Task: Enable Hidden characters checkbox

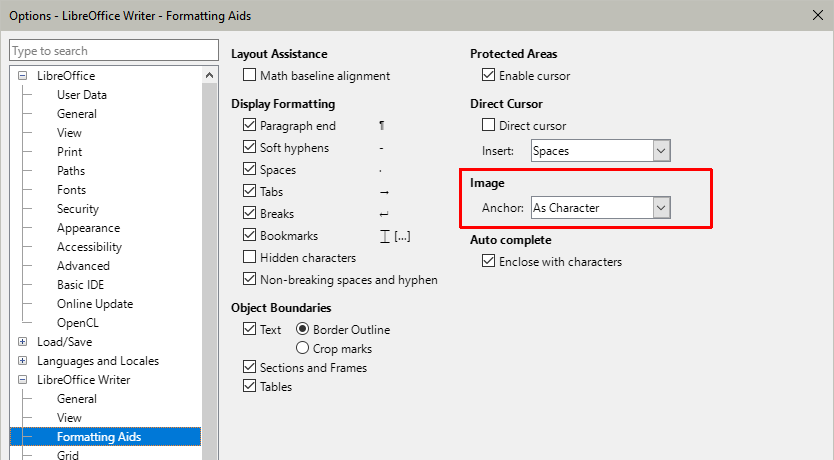Action: click(x=250, y=258)
